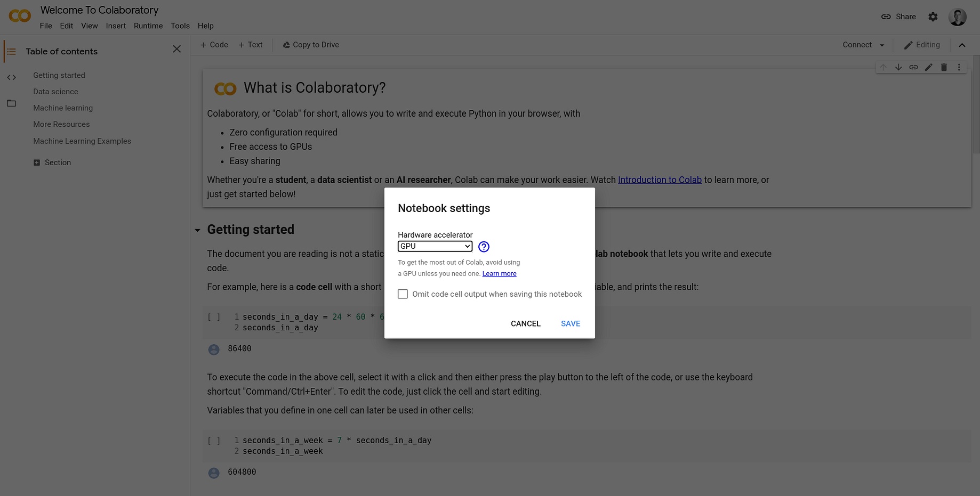Click the vertical scrollbar of notebook
This screenshot has height=496, width=980.
click(x=976, y=104)
